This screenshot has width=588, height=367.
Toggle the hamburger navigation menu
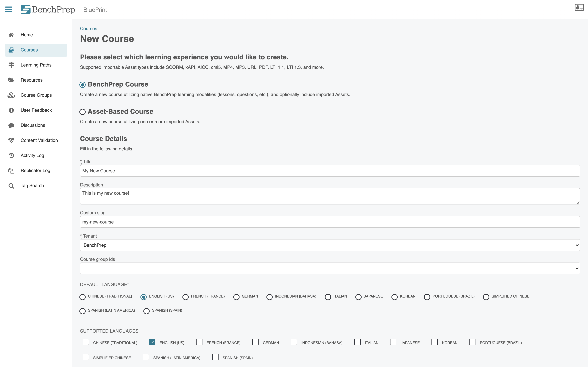pos(9,10)
